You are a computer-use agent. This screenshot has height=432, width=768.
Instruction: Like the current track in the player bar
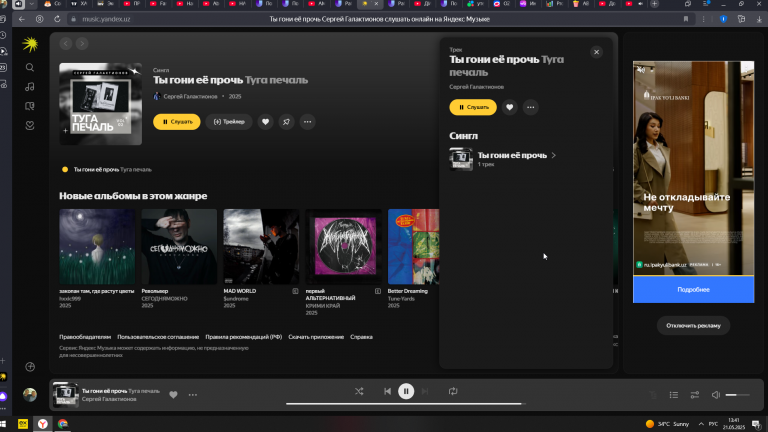173,395
